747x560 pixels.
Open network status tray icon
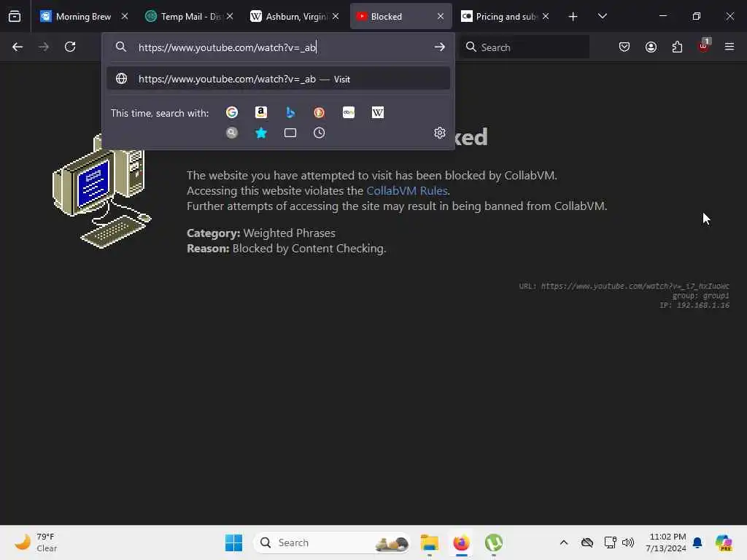(x=610, y=542)
